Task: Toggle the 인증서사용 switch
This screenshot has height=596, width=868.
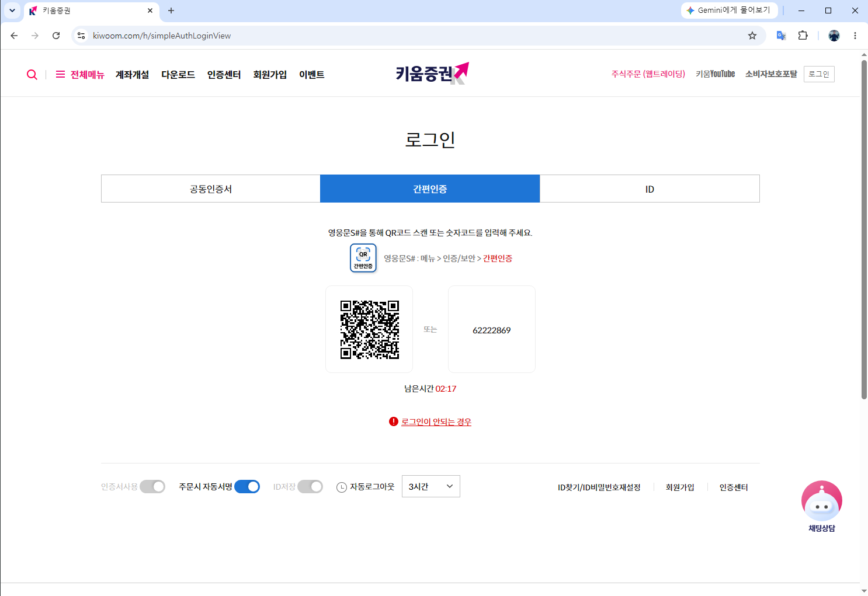Action: tap(152, 487)
